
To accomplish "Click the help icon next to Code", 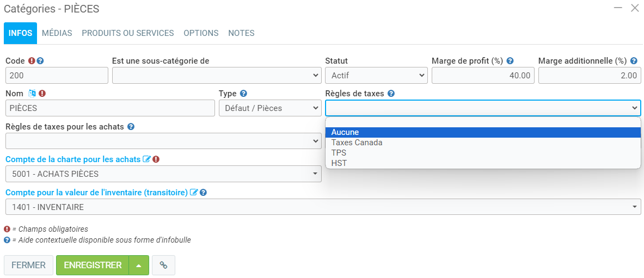I will pyautogui.click(x=40, y=61).
